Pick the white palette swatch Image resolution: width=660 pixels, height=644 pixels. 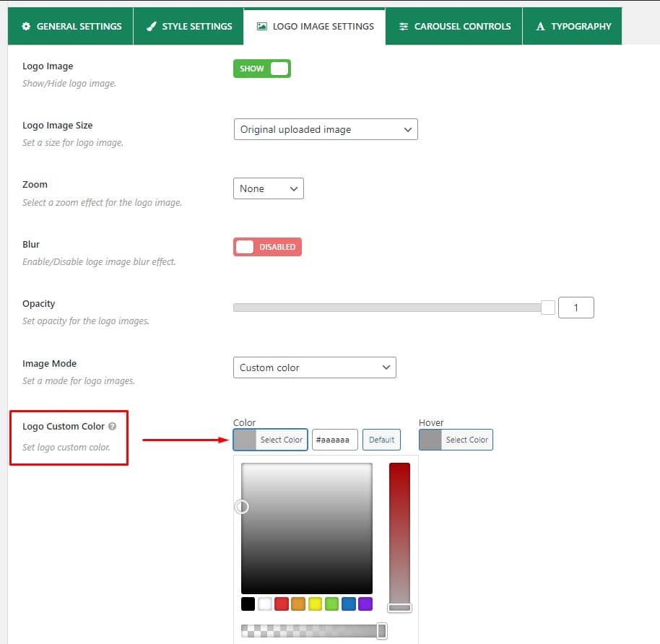[x=265, y=604]
